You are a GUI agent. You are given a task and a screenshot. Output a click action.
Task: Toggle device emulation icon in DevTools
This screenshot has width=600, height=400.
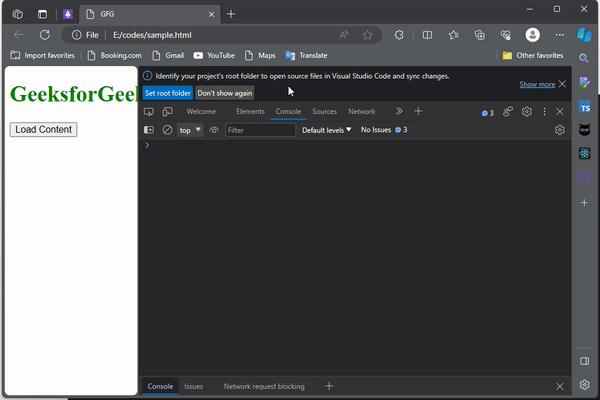pyautogui.click(x=166, y=112)
